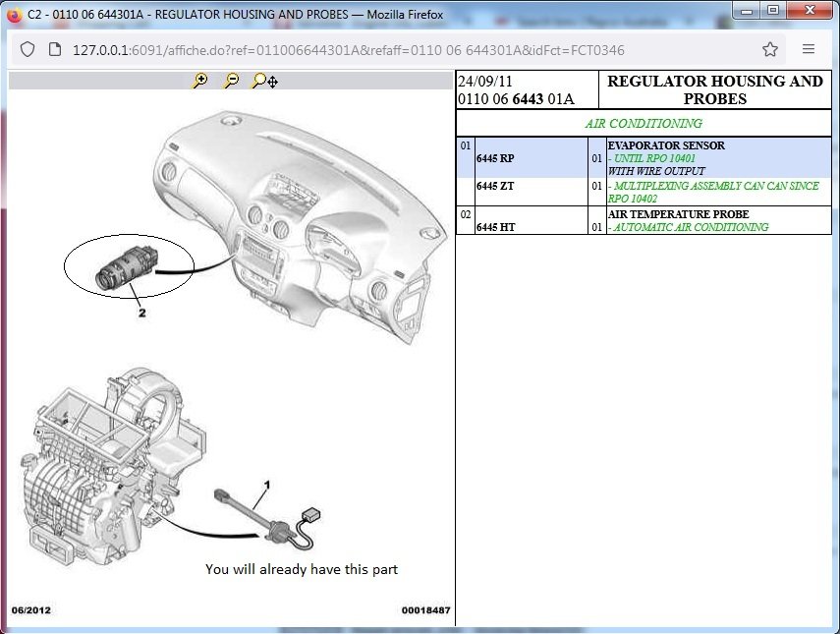Select part number 6445 HT
The image size is (840, 634).
coord(495,227)
